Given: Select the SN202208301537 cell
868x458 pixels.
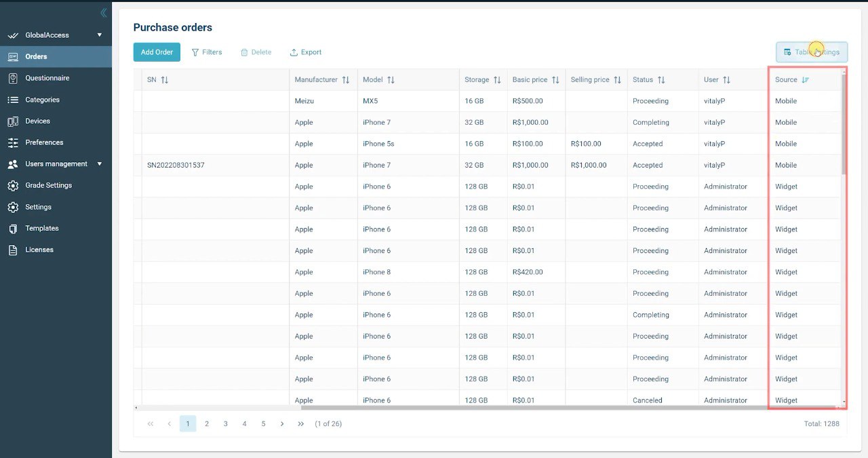Looking at the screenshot, I should click(176, 165).
